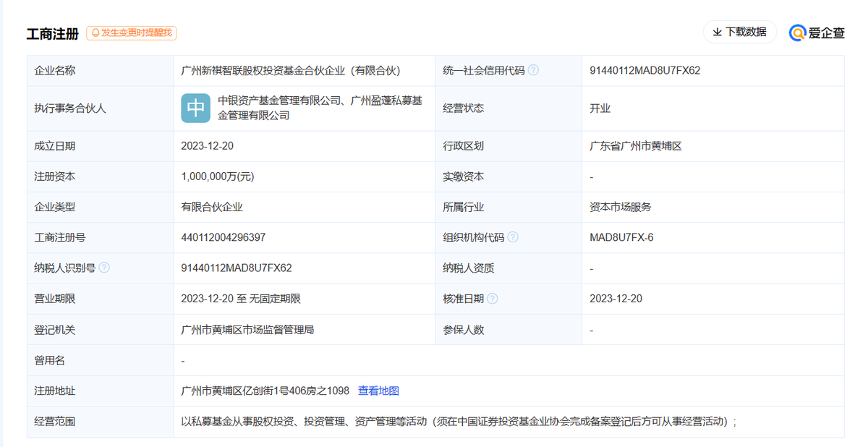Select company name 广州新祺智联股权投资基金合伙企业
868x447 pixels.
pos(291,70)
